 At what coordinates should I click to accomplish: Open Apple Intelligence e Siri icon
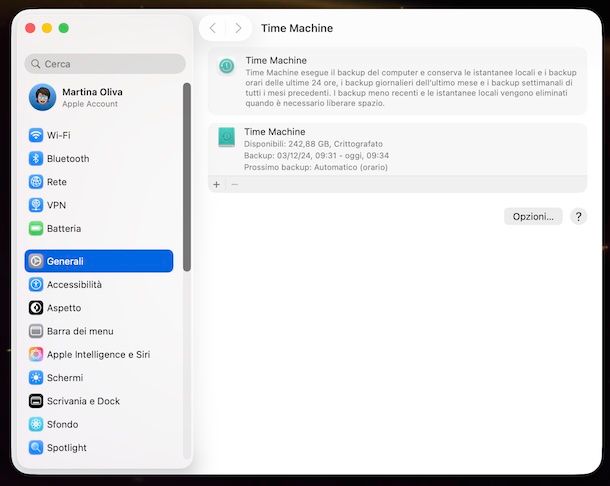click(x=36, y=354)
